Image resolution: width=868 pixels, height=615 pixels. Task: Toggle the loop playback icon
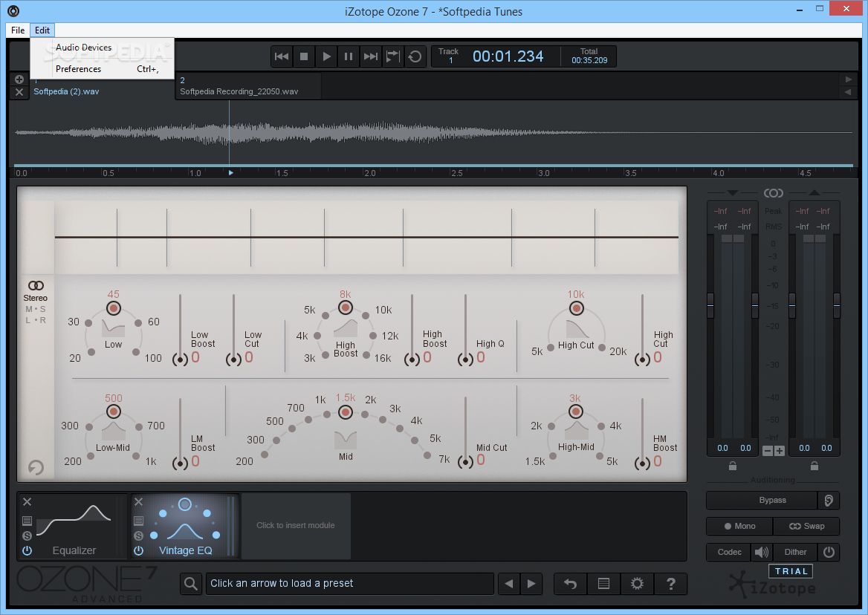415,56
